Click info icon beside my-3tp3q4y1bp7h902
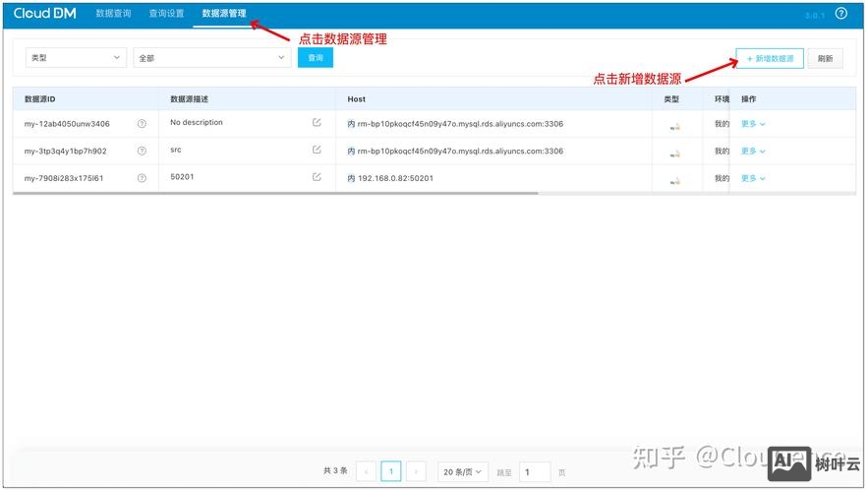This screenshot has width=868, height=492. coord(142,151)
